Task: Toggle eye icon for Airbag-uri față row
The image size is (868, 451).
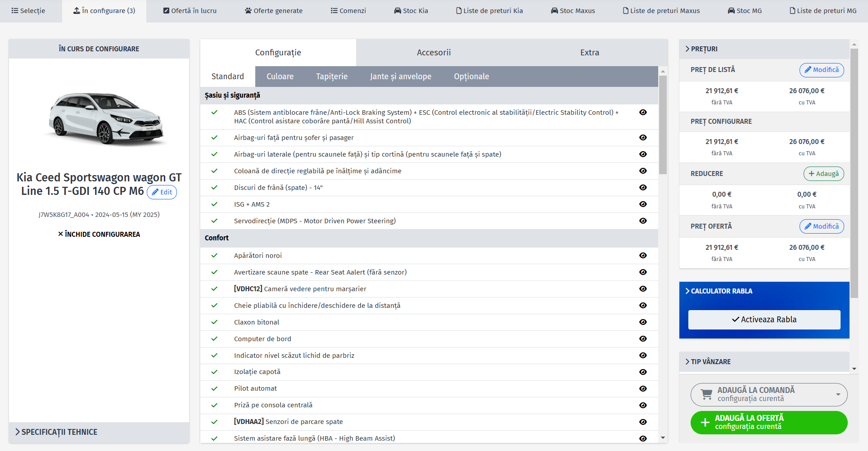Action: [643, 138]
